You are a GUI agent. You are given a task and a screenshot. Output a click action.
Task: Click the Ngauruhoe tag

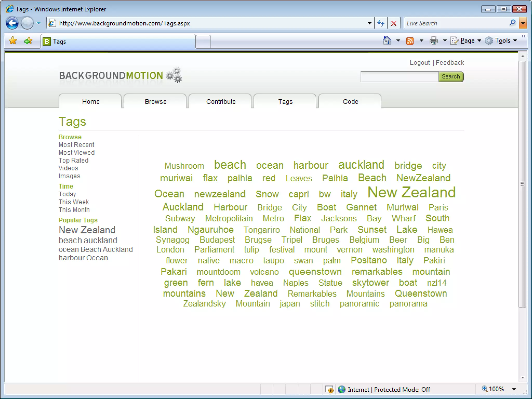click(x=210, y=230)
